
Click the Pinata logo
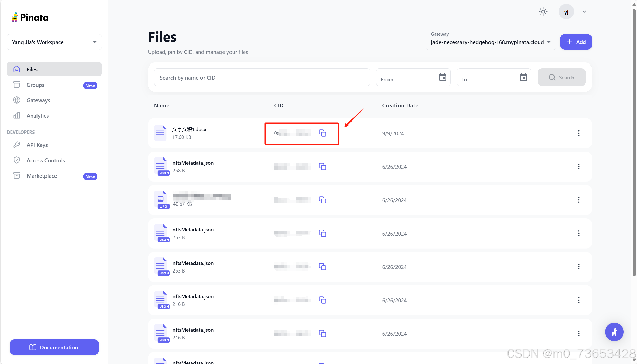(30, 17)
